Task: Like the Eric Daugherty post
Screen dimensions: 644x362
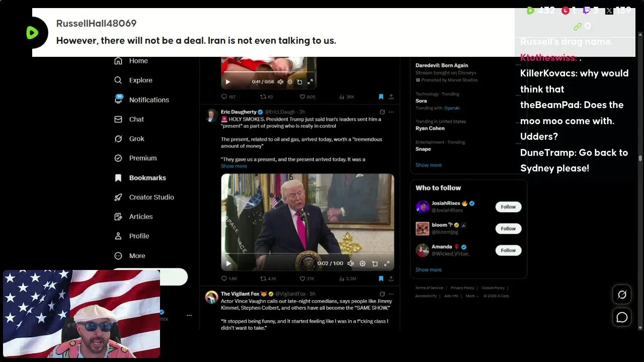Action: tap(307, 279)
